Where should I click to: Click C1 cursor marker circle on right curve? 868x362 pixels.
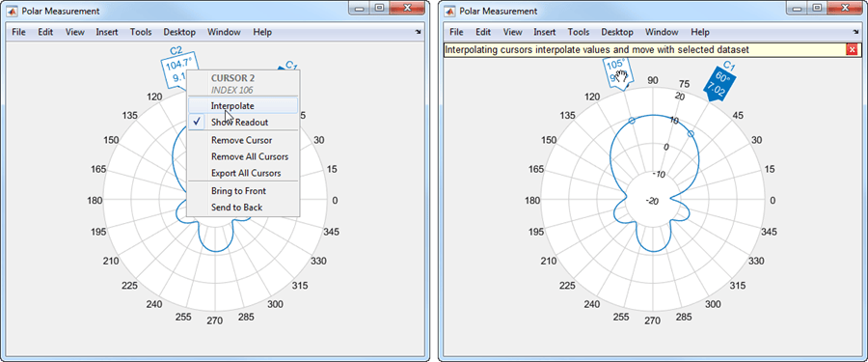(x=691, y=133)
